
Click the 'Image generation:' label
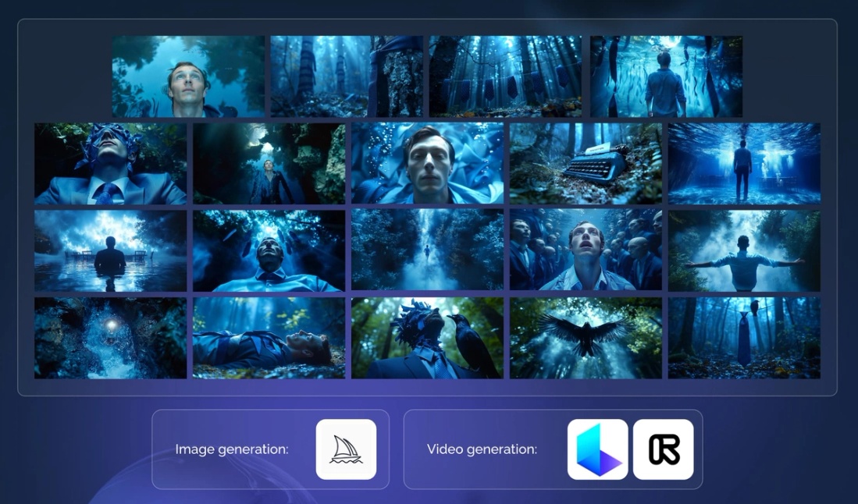[x=231, y=449]
